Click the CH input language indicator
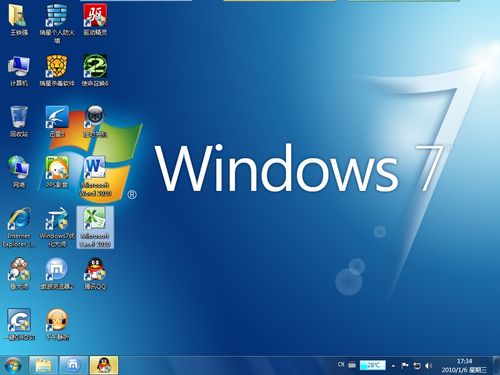The image size is (500, 375). coord(341,364)
